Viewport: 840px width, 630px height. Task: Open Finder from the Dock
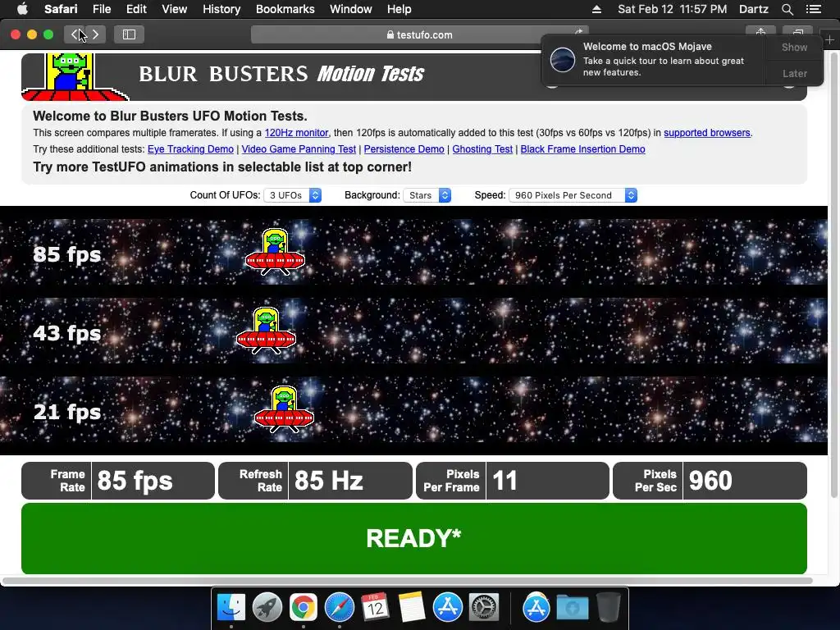231,608
